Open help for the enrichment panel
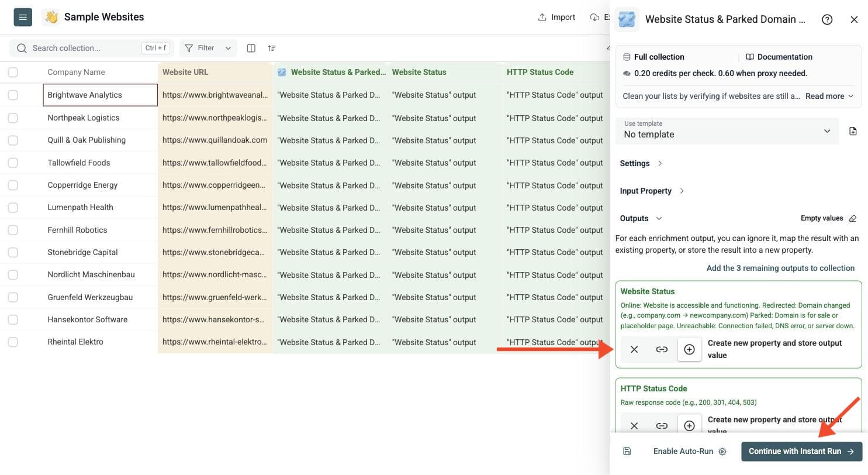Image resolution: width=868 pixels, height=475 pixels. coord(827,19)
